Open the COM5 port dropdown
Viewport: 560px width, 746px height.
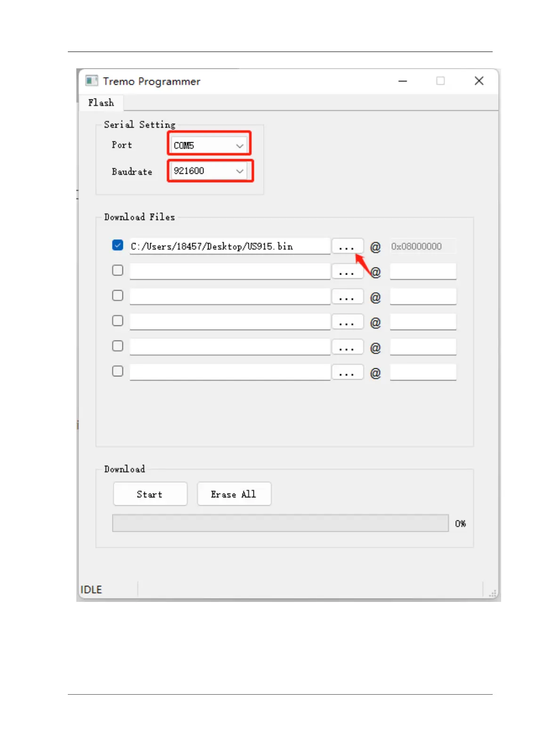click(x=209, y=146)
